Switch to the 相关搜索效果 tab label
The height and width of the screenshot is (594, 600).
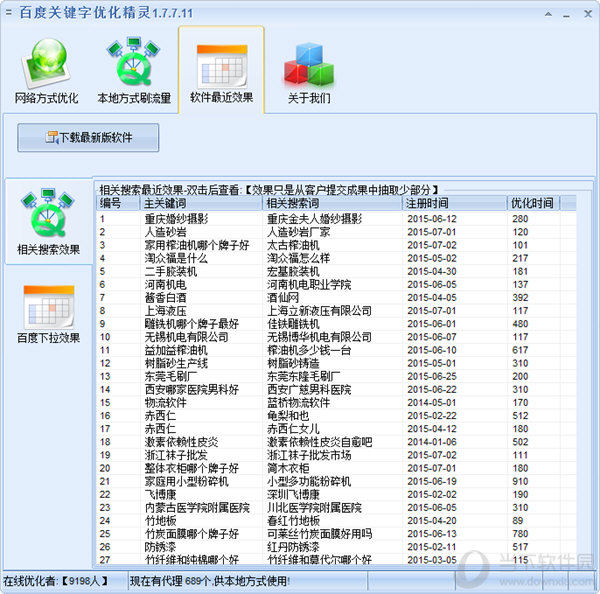pos(48,250)
